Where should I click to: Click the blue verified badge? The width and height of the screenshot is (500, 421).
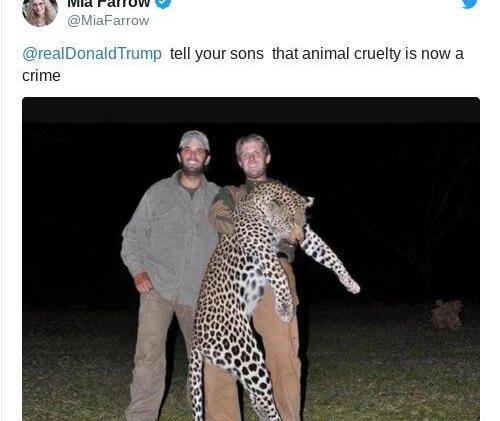coord(163,3)
